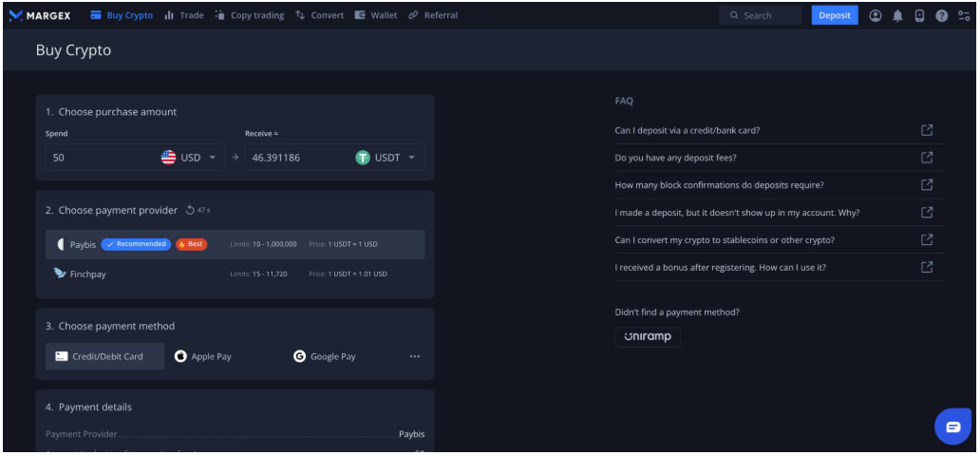Viewport: 980px width, 455px height.
Task: Click the Best badge on Paybis
Action: click(191, 244)
